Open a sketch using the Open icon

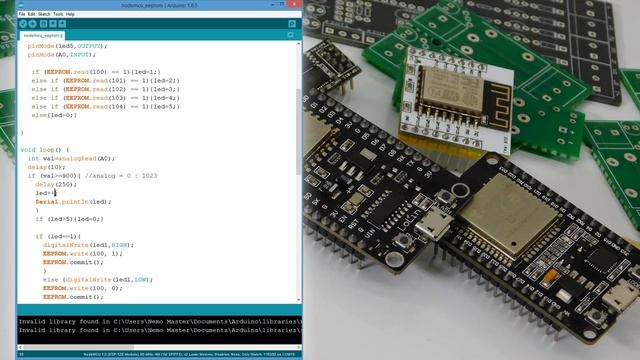[x=53, y=24]
